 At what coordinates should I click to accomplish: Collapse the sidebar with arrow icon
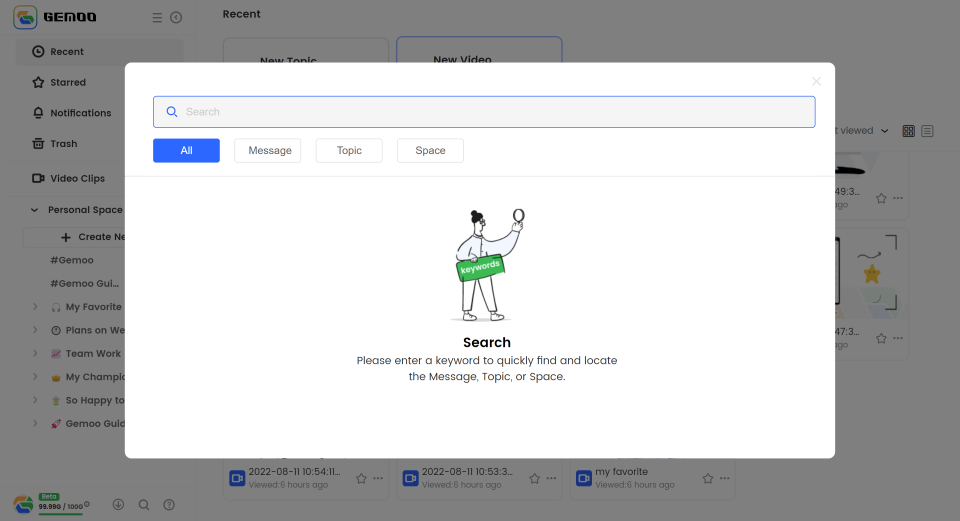point(176,18)
